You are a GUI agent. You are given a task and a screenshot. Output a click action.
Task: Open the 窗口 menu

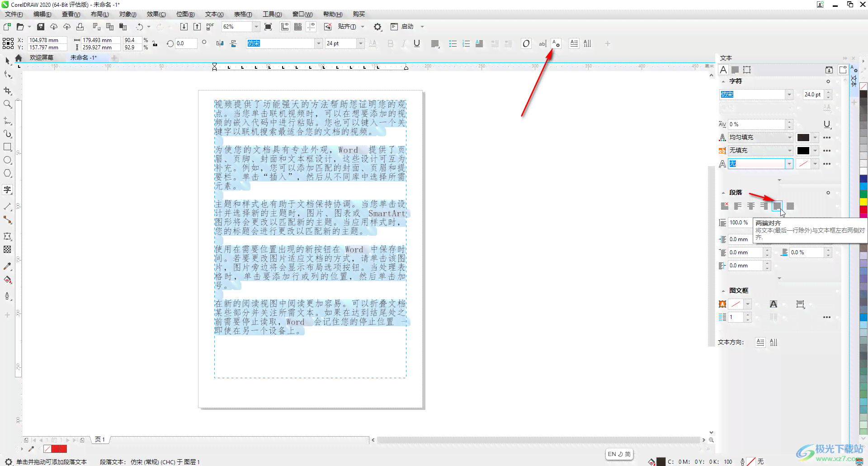302,14
